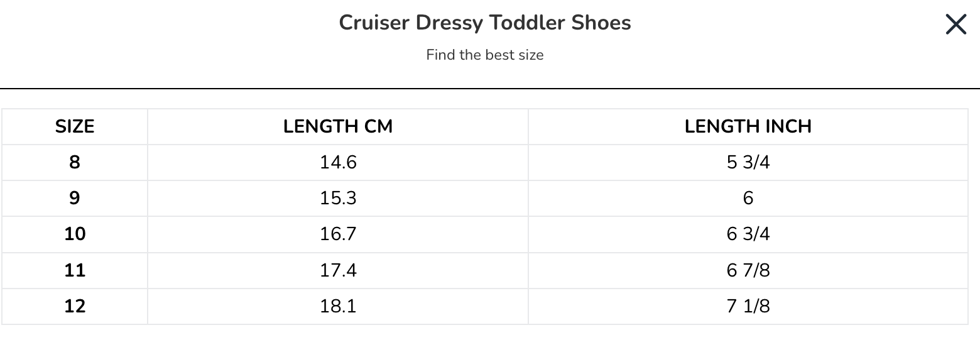Viewport: 980px width, 347px height.
Task: Pick size 10 row label
Action: click(75, 234)
